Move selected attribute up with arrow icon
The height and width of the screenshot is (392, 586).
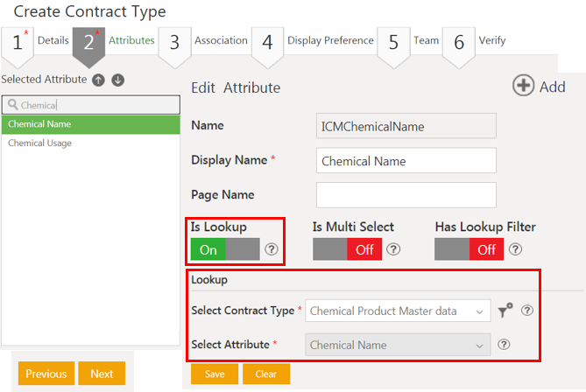pyautogui.click(x=99, y=80)
